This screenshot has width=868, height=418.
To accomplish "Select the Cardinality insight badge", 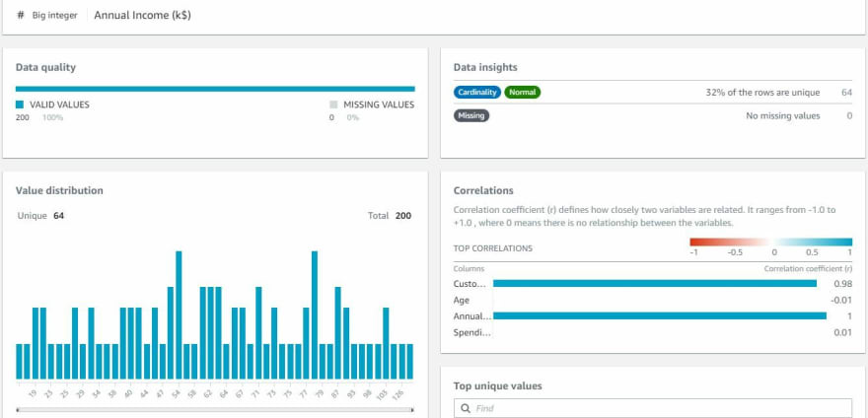I will pyautogui.click(x=477, y=93).
